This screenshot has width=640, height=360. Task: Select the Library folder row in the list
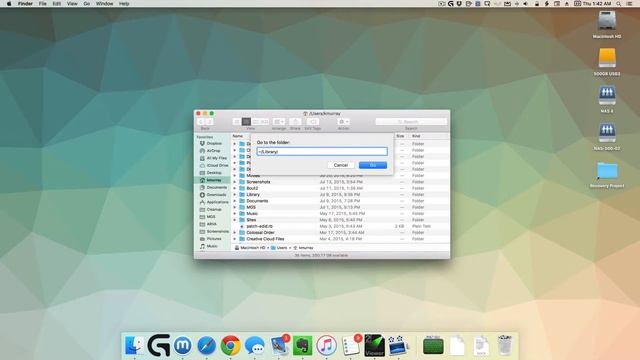click(x=340, y=195)
